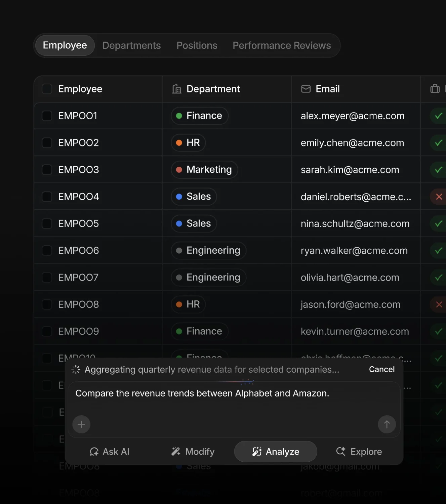This screenshot has height=504, width=446.
Task: Click the plus attachment button in prompt box
Action: click(81, 424)
